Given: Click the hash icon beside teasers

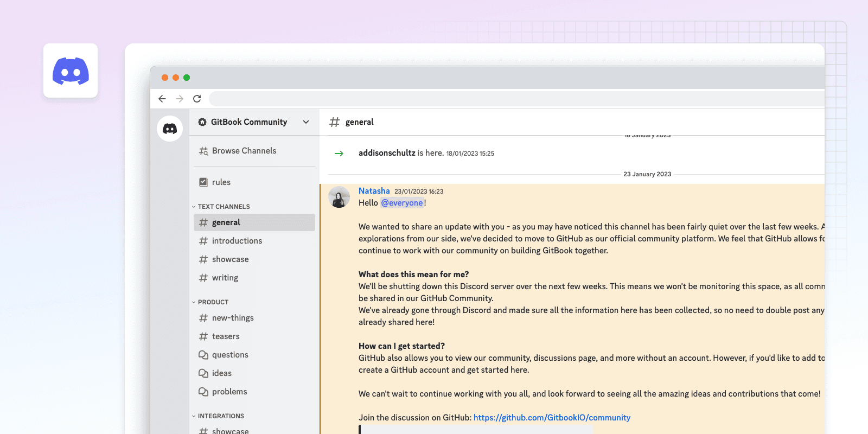Looking at the screenshot, I should (203, 336).
